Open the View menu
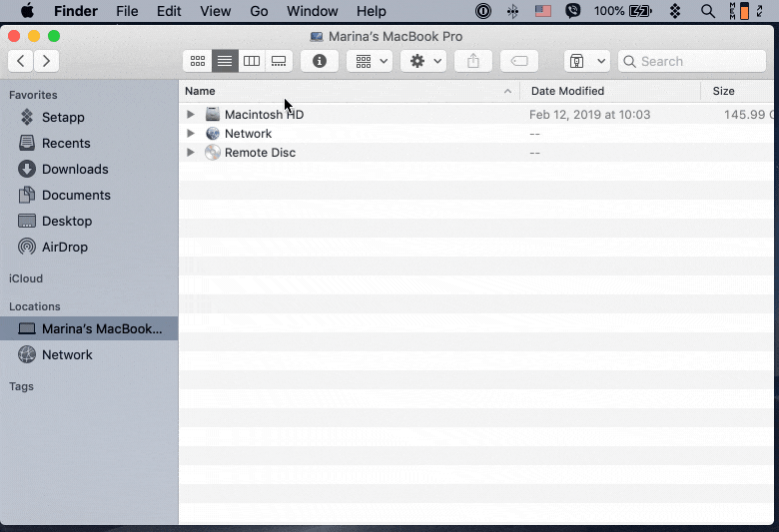Viewport: 779px width, 532px height. point(215,11)
